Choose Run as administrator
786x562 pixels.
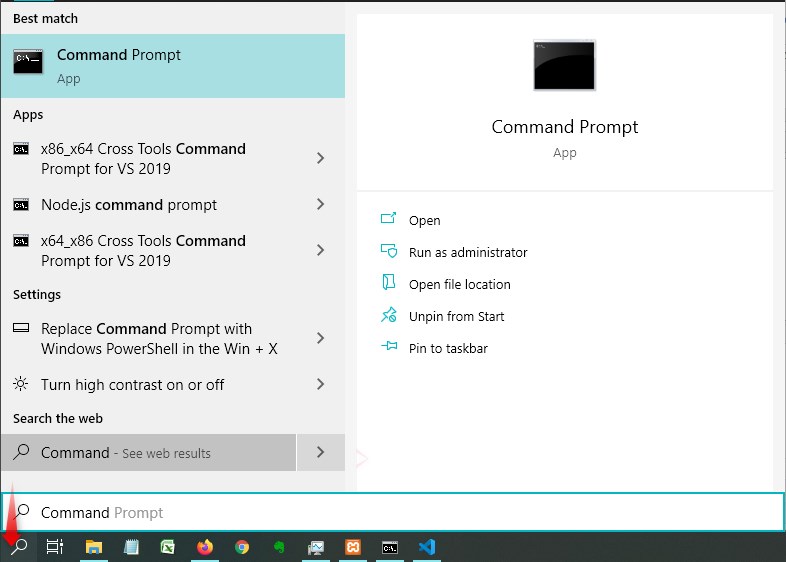tap(467, 252)
